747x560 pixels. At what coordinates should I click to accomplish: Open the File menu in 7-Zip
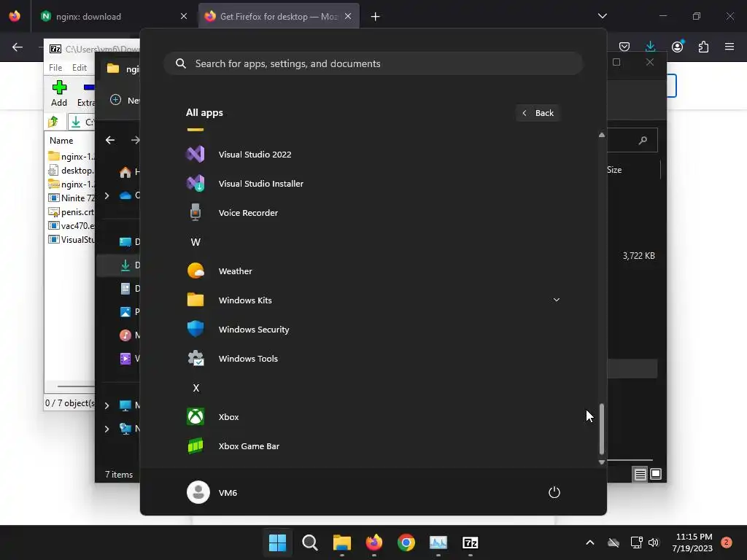pos(55,68)
